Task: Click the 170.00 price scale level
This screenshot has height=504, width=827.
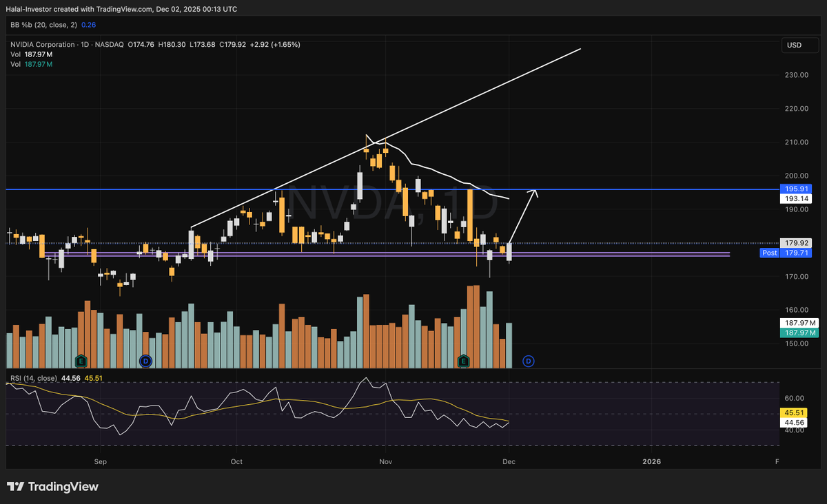Action: tap(797, 277)
